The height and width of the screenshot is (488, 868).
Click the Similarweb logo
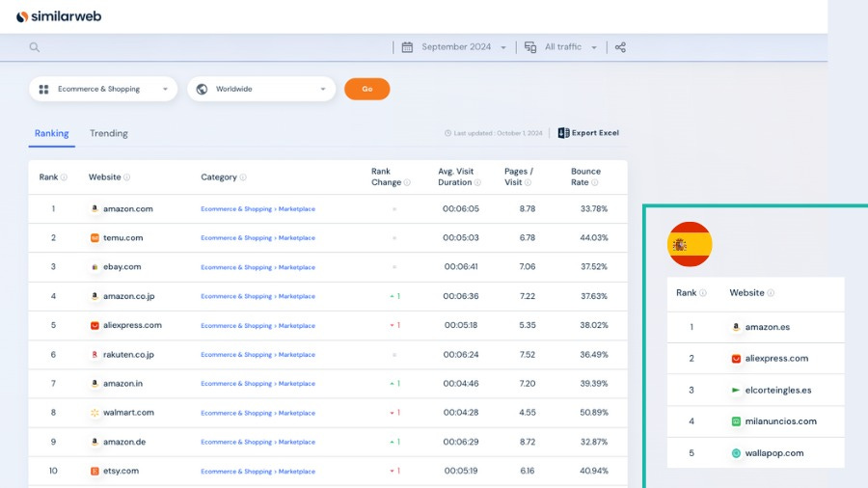click(x=59, y=16)
